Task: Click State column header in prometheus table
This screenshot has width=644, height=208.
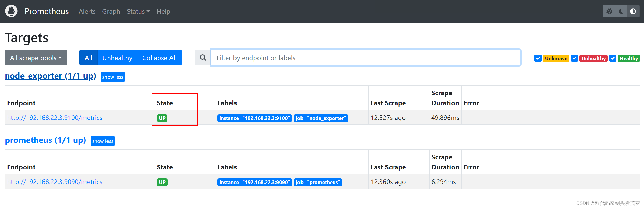Action: (x=165, y=167)
